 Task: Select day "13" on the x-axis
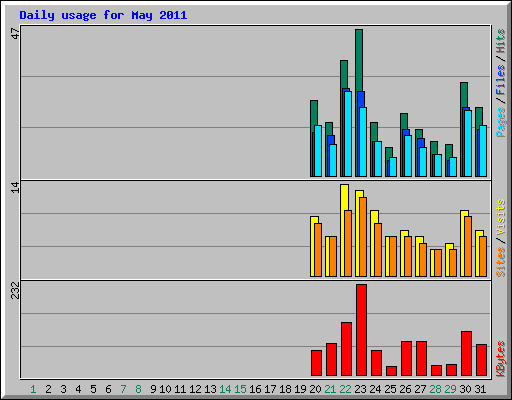tap(210, 389)
